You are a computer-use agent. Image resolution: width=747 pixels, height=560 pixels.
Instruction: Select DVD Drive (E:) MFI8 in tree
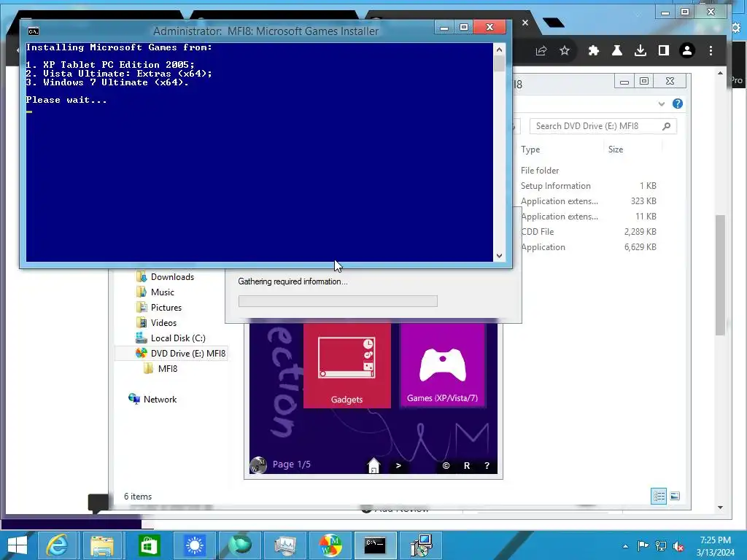click(187, 354)
